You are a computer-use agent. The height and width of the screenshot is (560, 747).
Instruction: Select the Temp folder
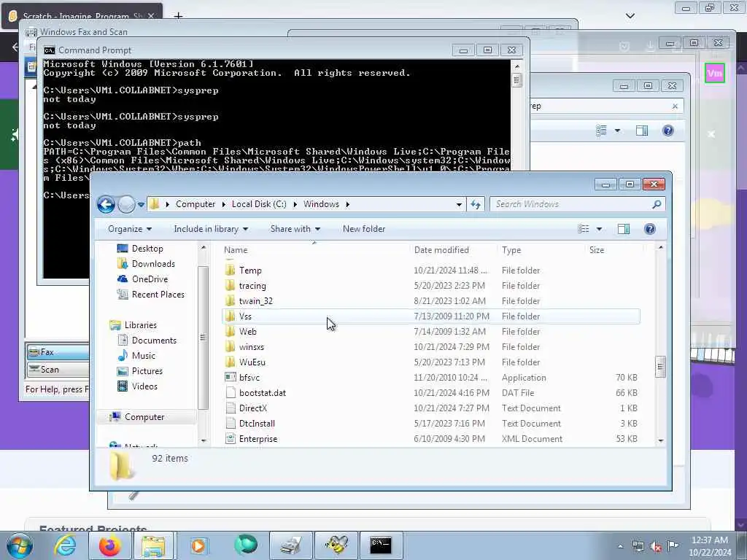coord(430,271)
